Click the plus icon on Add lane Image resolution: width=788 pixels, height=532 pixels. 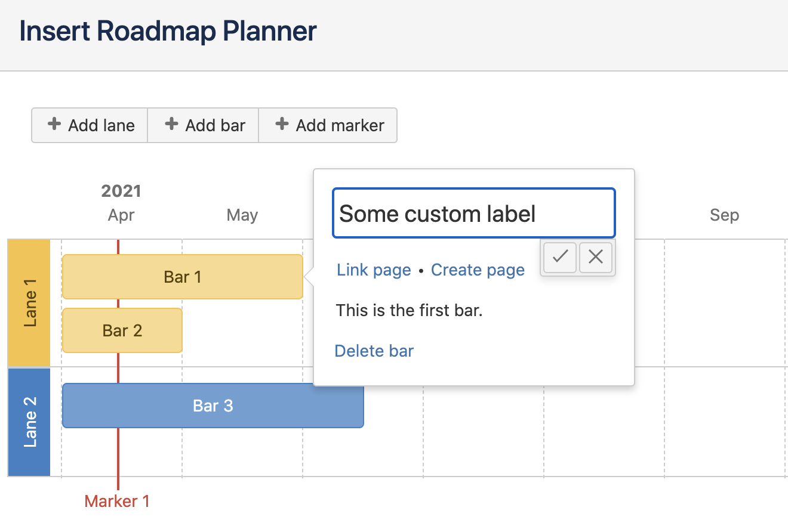pyautogui.click(x=54, y=125)
